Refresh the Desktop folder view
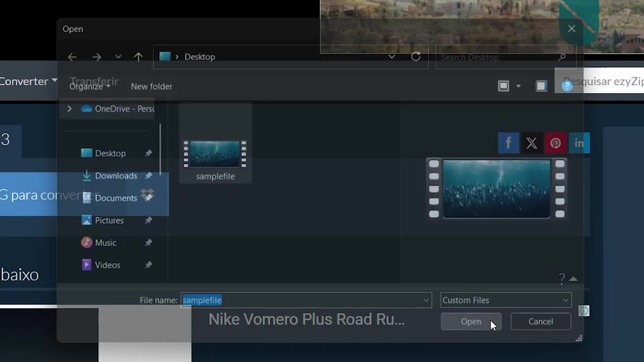 tap(416, 57)
